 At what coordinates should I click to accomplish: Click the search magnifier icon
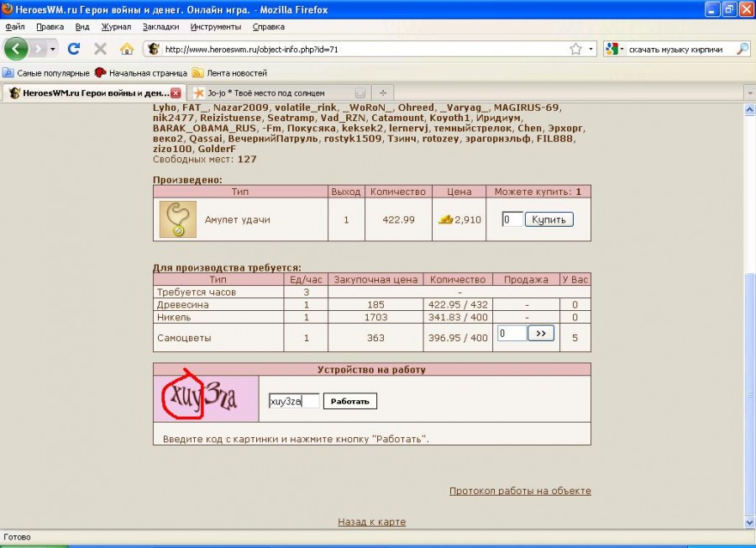coord(743,49)
